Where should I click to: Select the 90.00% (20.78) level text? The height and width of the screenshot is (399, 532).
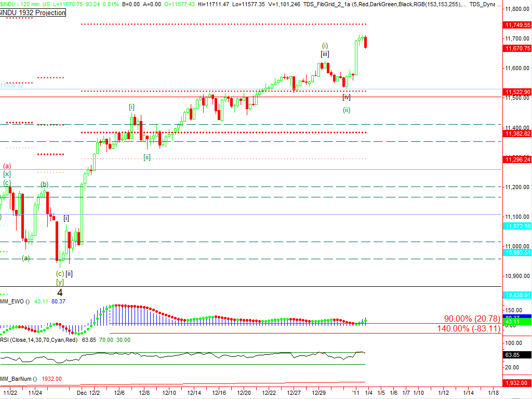(472, 318)
